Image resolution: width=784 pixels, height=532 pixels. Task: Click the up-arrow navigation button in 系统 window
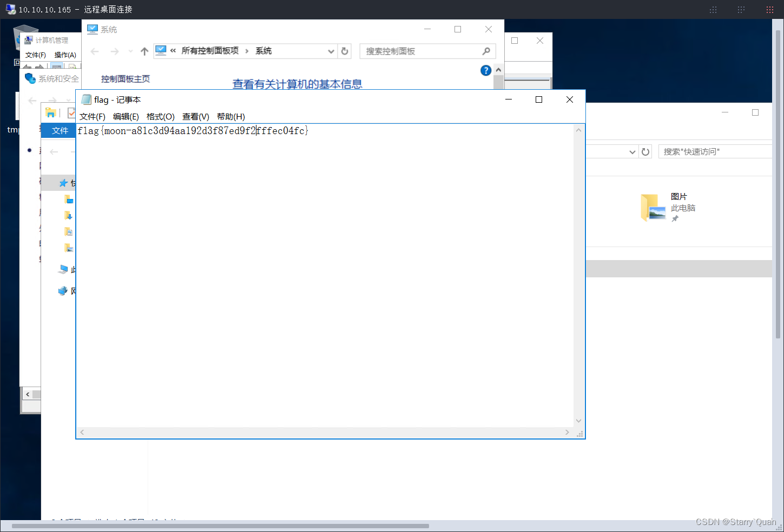(x=144, y=51)
